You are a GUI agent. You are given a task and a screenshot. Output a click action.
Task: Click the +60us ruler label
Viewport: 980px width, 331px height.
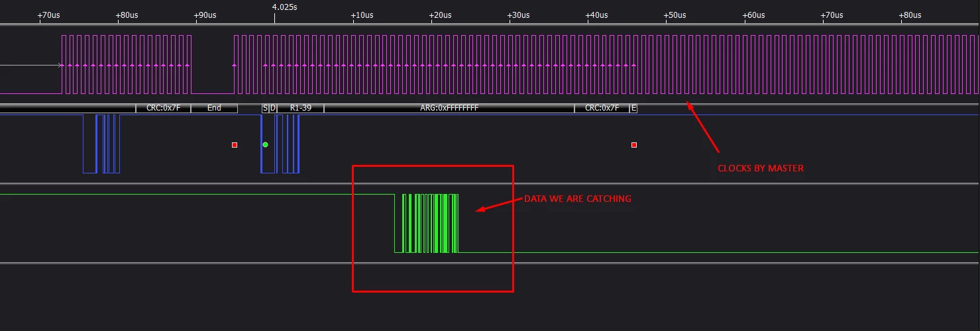pyautogui.click(x=753, y=15)
